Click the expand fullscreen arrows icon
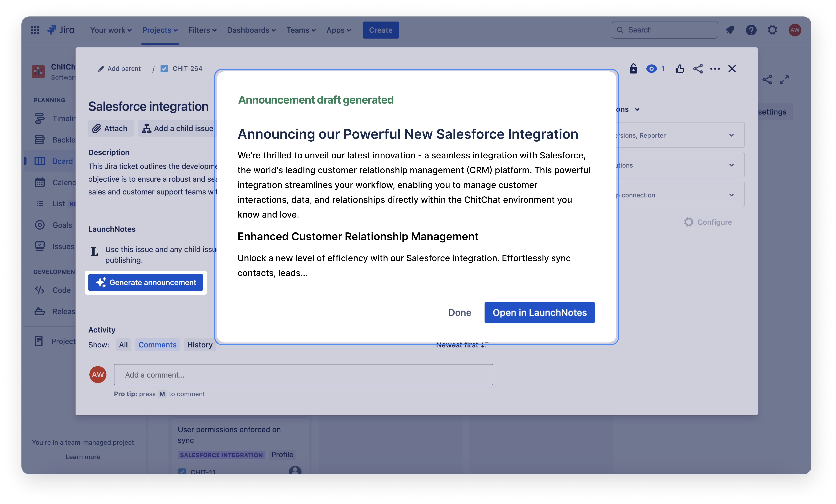The width and height of the screenshot is (836, 504). click(x=784, y=80)
